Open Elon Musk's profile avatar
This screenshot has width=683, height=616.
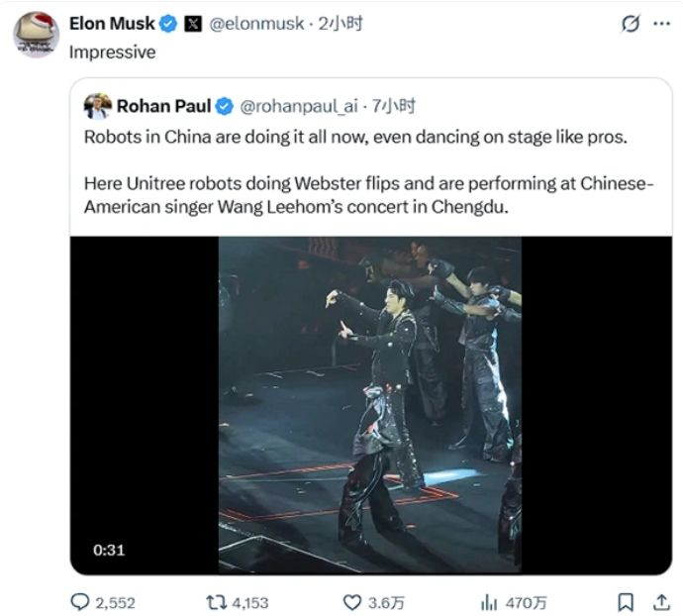click(37, 35)
